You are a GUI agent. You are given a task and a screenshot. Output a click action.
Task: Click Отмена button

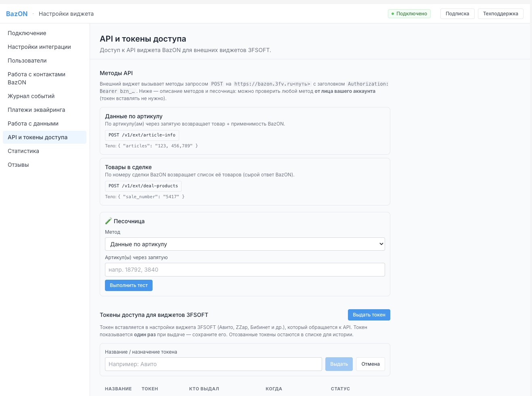pos(371,364)
